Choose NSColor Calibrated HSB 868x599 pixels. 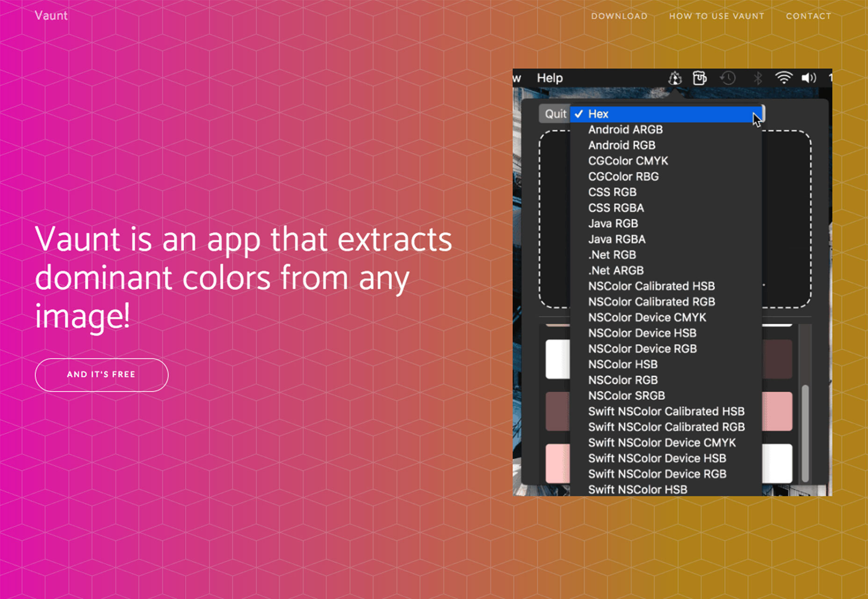point(666,286)
